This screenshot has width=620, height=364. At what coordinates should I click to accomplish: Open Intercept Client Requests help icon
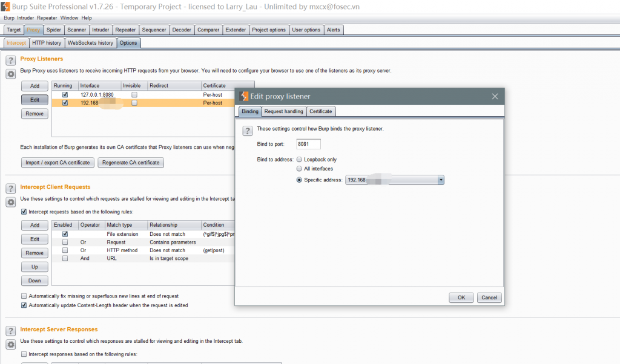pyautogui.click(x=11, y=189)
